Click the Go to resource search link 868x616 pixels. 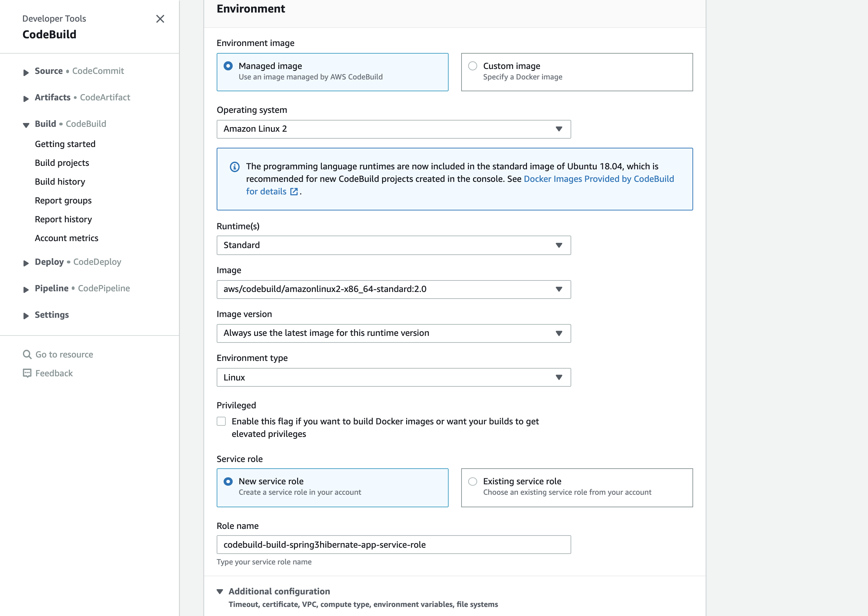(x=64, y=354)
